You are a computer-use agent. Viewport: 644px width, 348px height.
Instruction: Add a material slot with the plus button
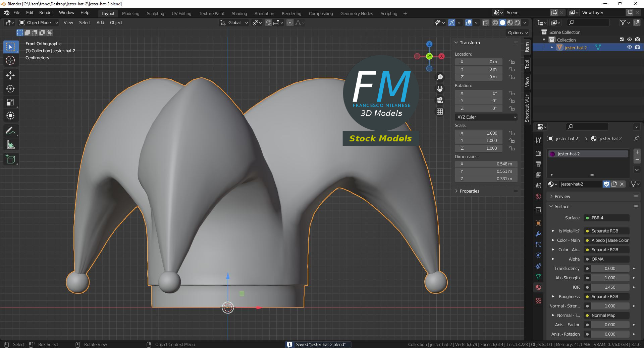(637, 152)
